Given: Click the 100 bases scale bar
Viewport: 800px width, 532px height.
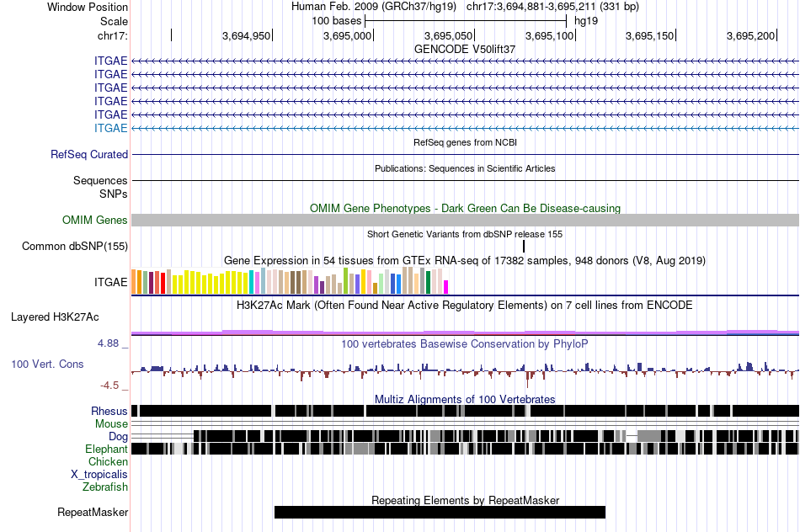Looking at the screenshot, I should (x=466, y=21).
